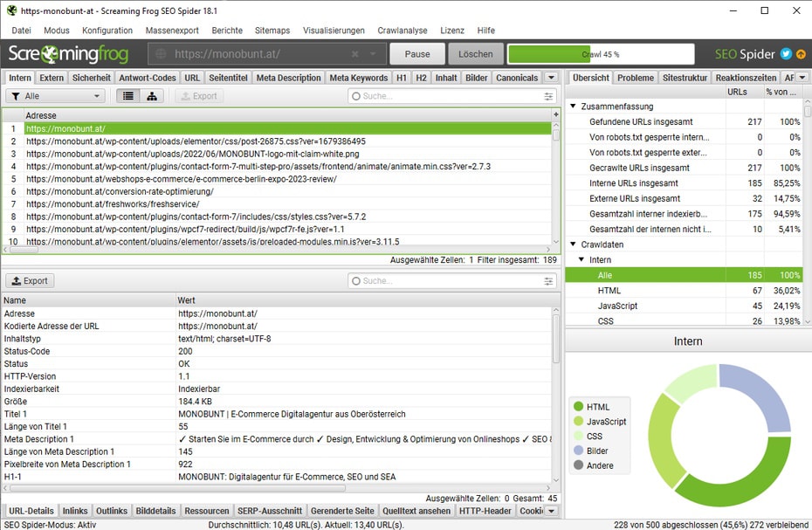The height and width of the screenshot is (530, 812).
Task: Click Externe URLs insgesamt row
Action: pyautogui.click(x=684, y=198)
